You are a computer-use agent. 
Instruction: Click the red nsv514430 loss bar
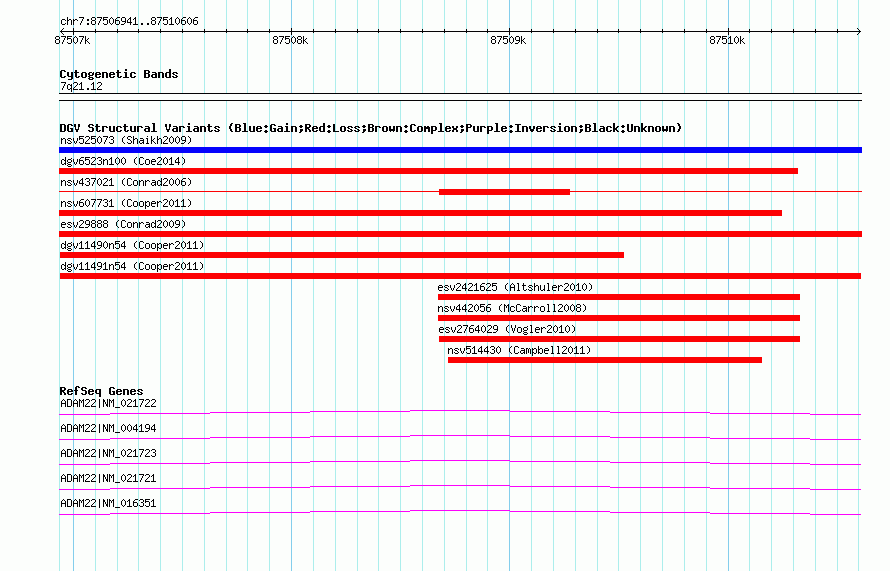point(605,360)
